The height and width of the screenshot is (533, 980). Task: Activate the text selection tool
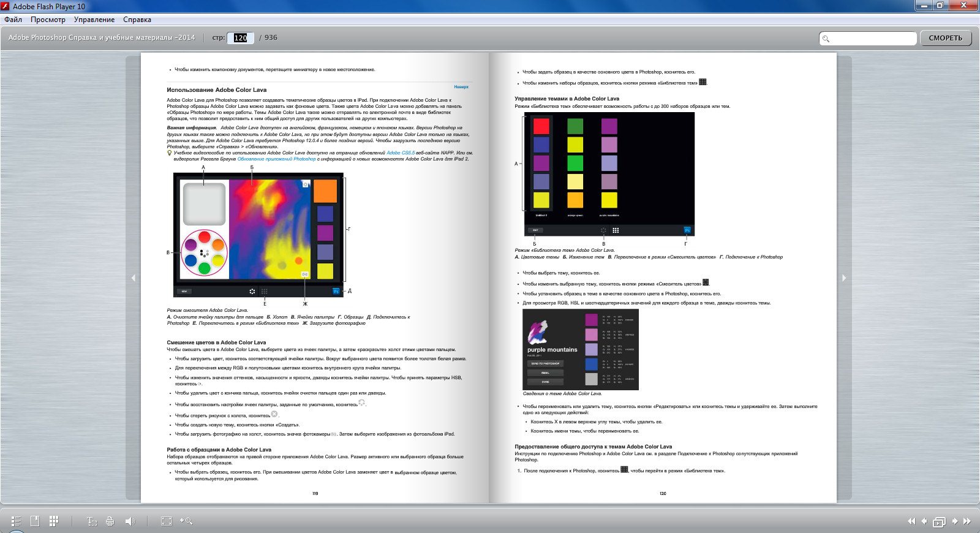point(92,521)
